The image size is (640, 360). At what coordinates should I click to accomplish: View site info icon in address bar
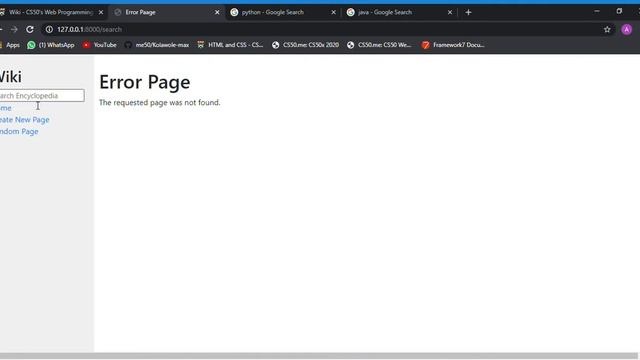click(x=49, y=29)
